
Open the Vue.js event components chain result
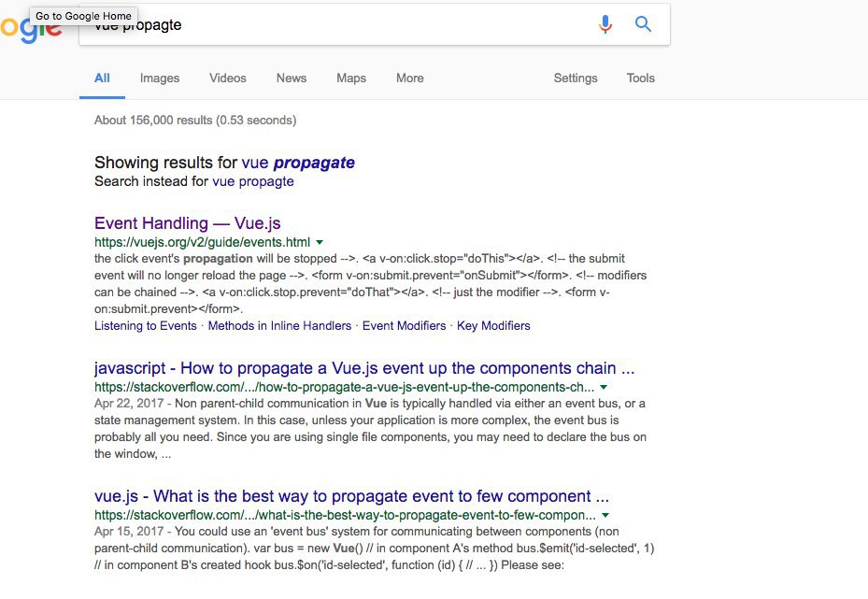coord(364,368)
